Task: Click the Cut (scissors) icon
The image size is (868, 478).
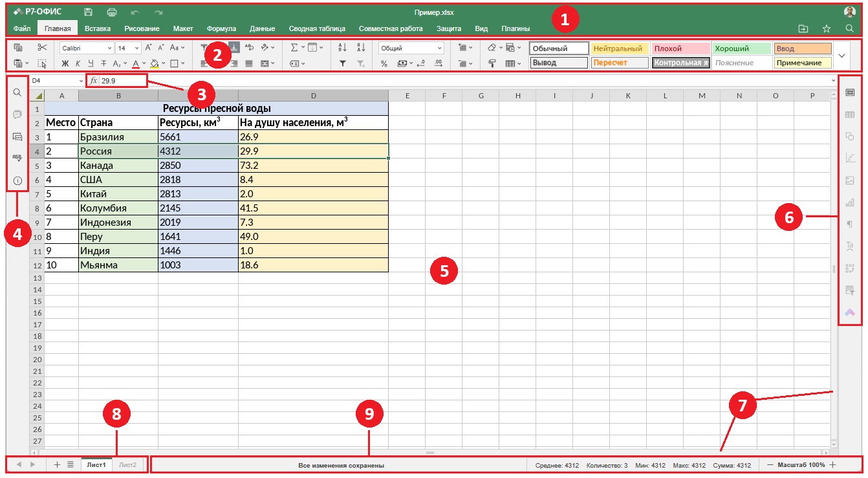Action: pos(42,47)
